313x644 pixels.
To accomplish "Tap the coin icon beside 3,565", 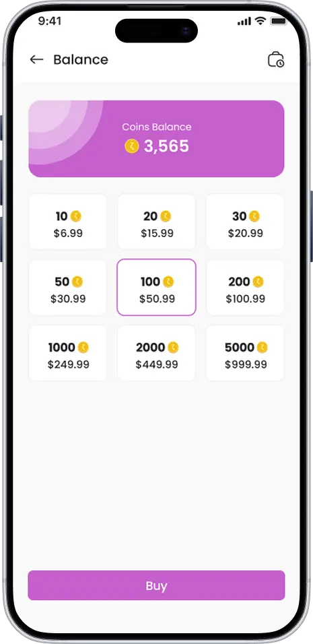I will tap(132, 146).
